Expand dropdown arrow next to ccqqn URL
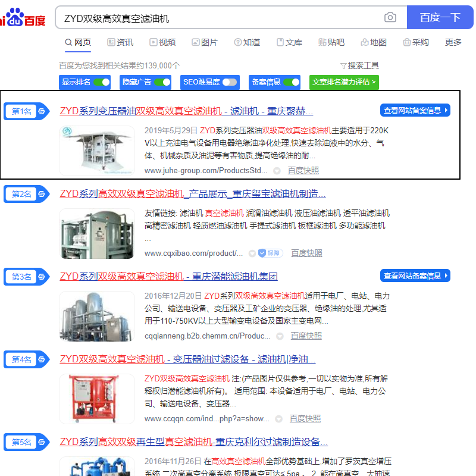The image size is (476, 476). pyautogui.click(x=278, y=419)
